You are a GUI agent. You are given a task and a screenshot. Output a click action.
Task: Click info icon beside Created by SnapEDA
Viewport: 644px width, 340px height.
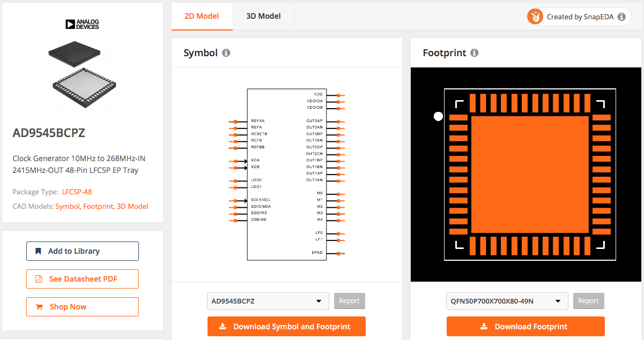point(621,17)
